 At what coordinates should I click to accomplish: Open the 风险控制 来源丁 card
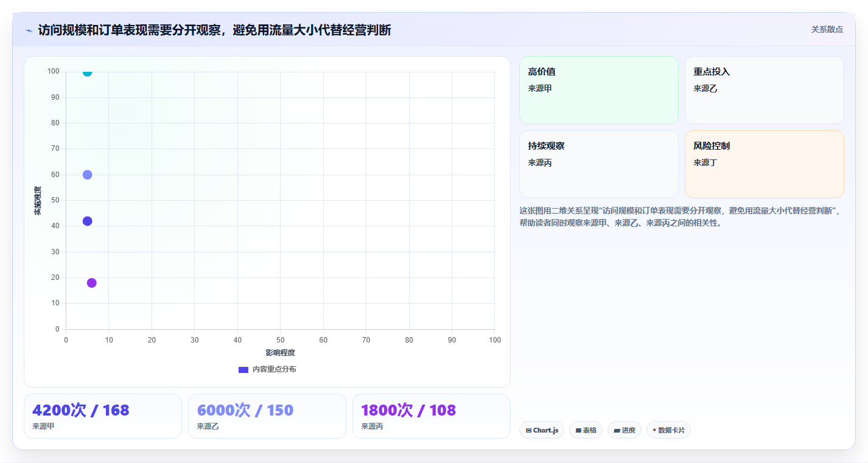tap(764, 164)
